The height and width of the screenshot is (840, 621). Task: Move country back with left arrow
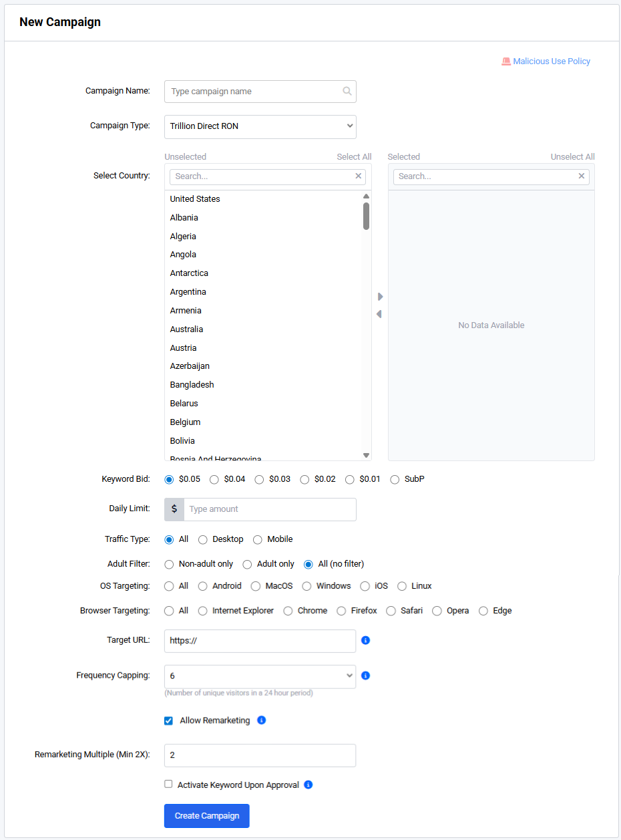pyautogui.click(x=379, y=314)
